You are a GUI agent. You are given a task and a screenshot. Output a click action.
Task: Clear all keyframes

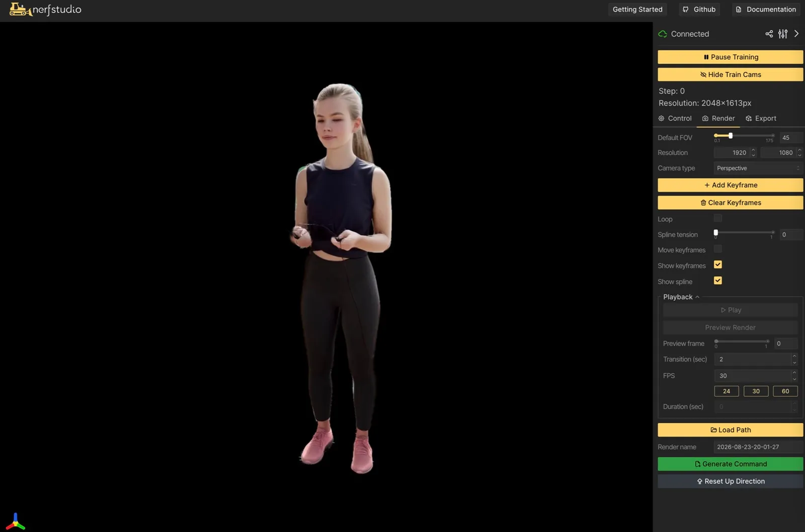(x=730, y=203)
